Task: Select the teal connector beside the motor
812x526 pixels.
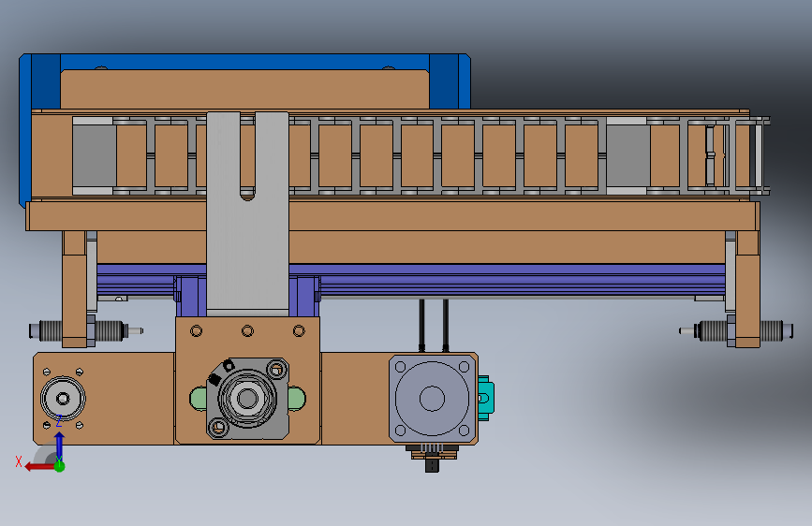Action: tap(485, 398)
